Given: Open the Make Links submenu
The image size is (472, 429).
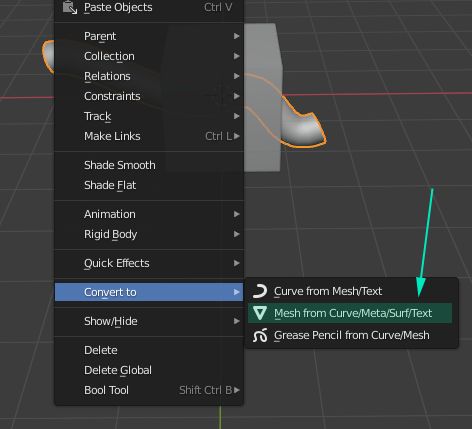Looking at the screenshot, I should point(149,136).
